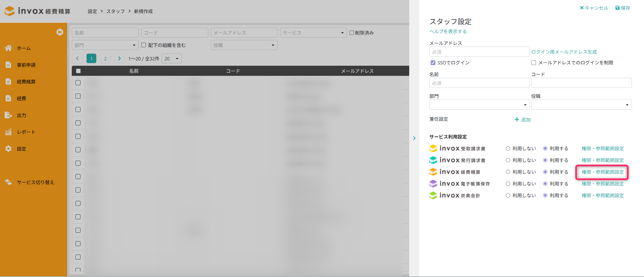Click the 設定 gear icon
The width and height of the screenshot is (644, 277).
coord(8,149)
